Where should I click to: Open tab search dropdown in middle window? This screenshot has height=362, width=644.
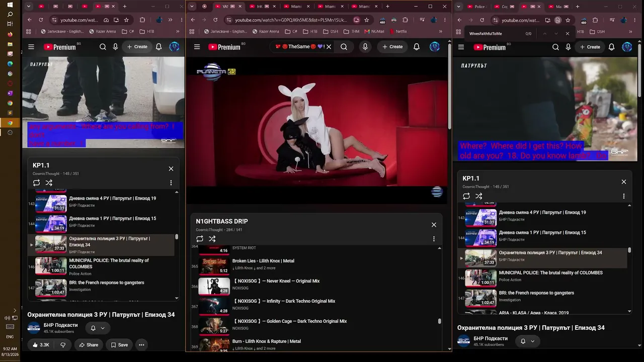coord(193,7)
